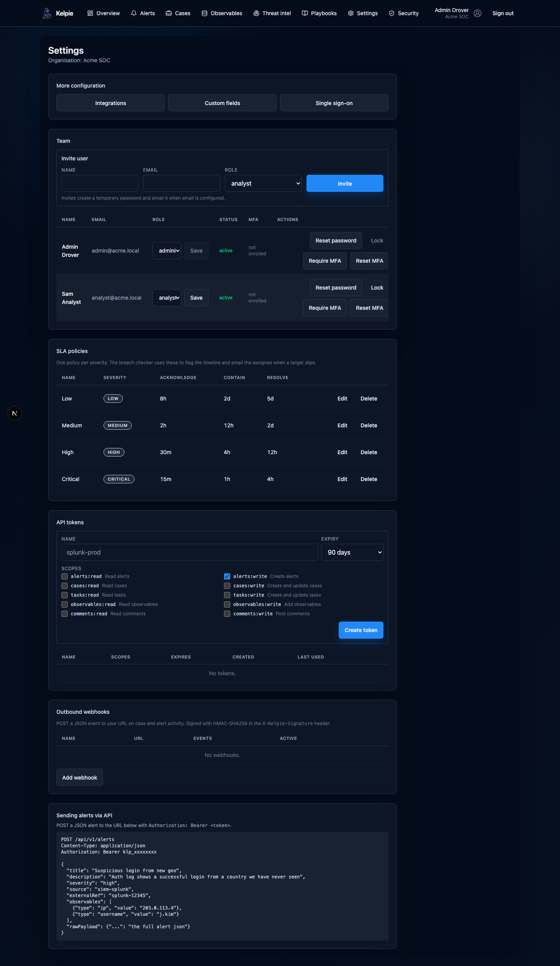Open the Cases section
The image size is (560, 966).
pyautogui.click(x=178, y=13)
